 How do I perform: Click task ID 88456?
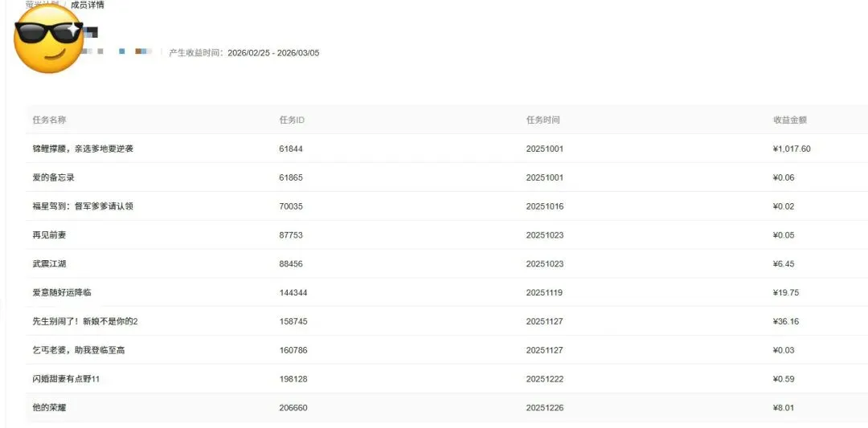coord(291,263)
